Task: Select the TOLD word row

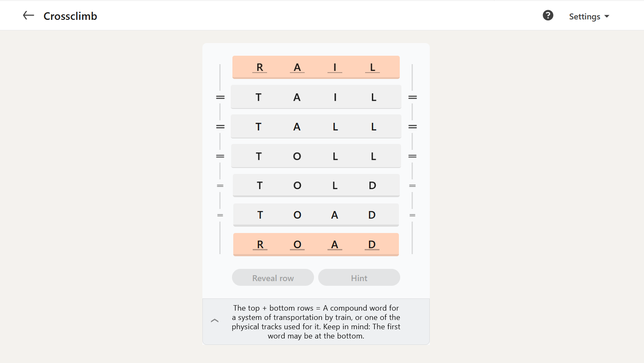Action: click(316, 185)
